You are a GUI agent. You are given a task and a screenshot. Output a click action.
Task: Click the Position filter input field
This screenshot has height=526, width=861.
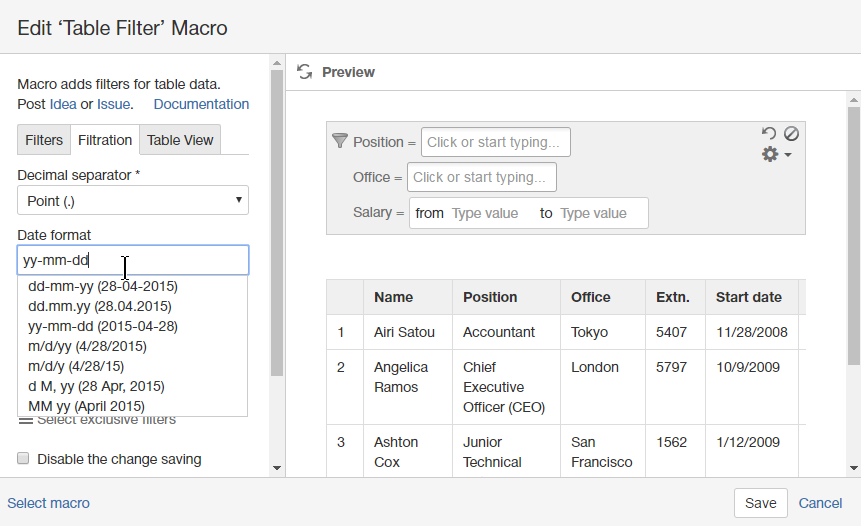(x=495, y=142)
